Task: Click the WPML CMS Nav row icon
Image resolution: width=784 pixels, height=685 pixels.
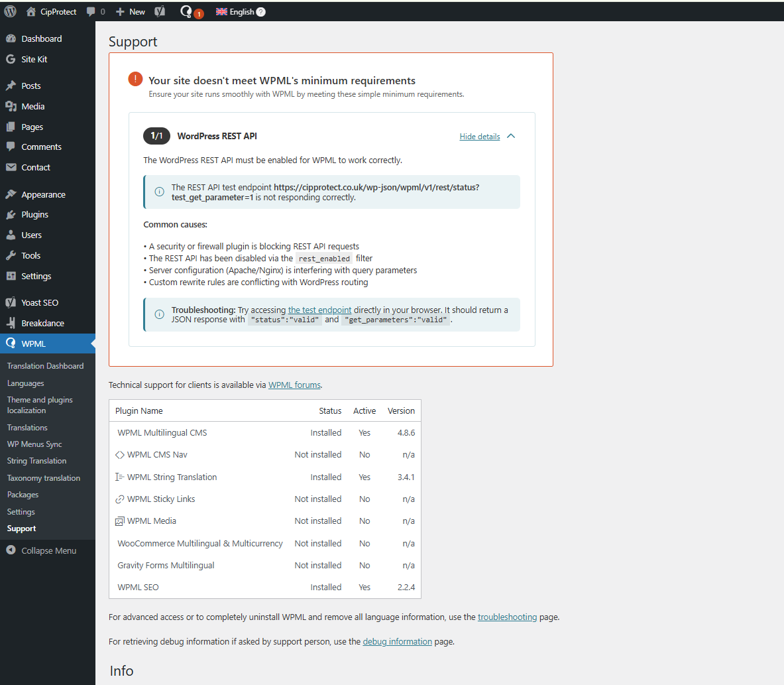Action: click(120, 455)
